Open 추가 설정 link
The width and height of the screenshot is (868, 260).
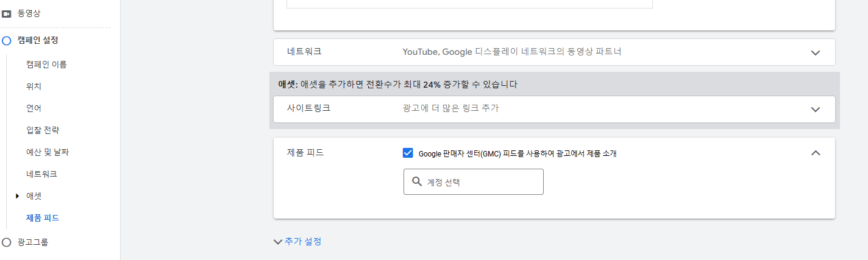point(303,242)
